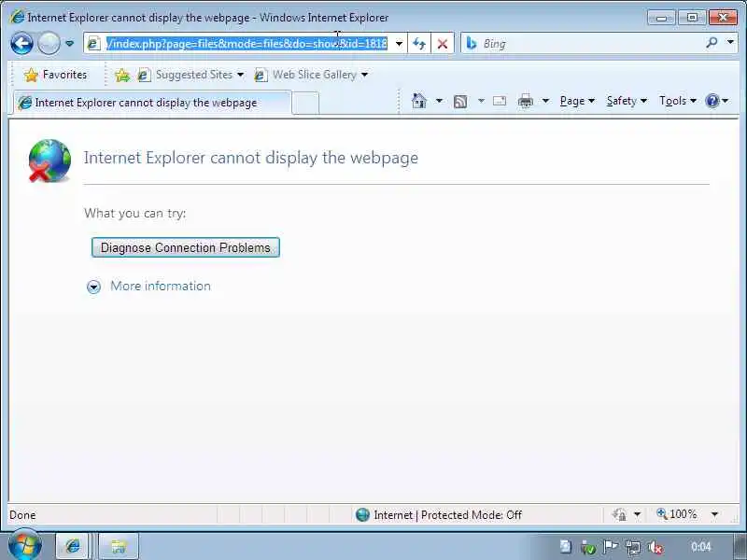Open Windows Explorer from the taskbar

tap(119, 546)
